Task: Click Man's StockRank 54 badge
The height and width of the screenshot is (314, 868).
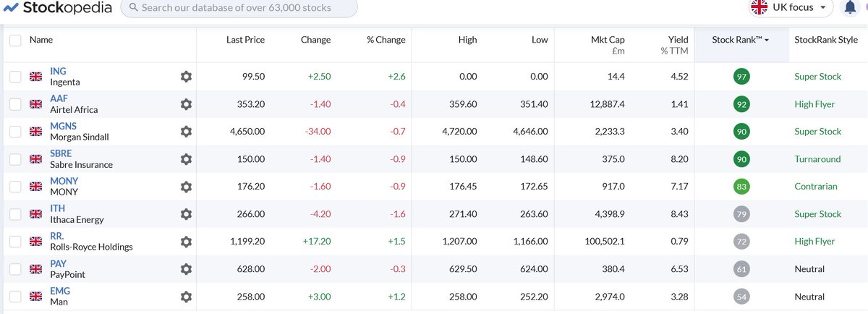Action: (x=741, y=297)
